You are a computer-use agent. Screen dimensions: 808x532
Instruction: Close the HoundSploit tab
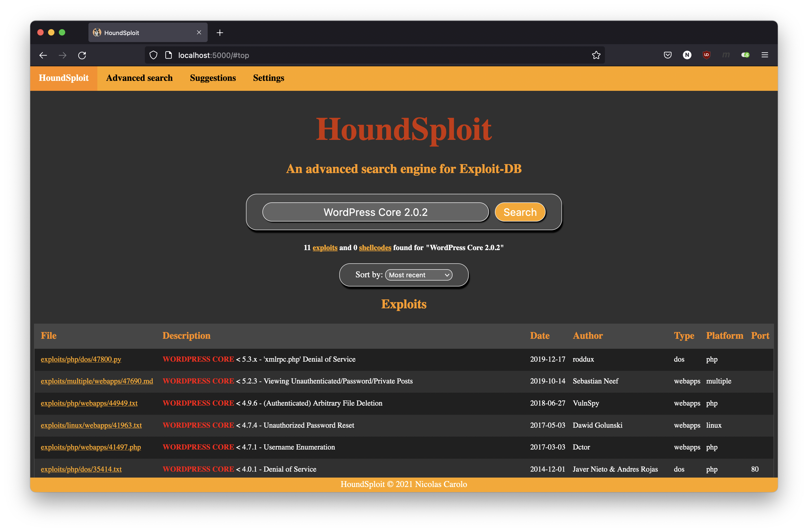[199, 33]
